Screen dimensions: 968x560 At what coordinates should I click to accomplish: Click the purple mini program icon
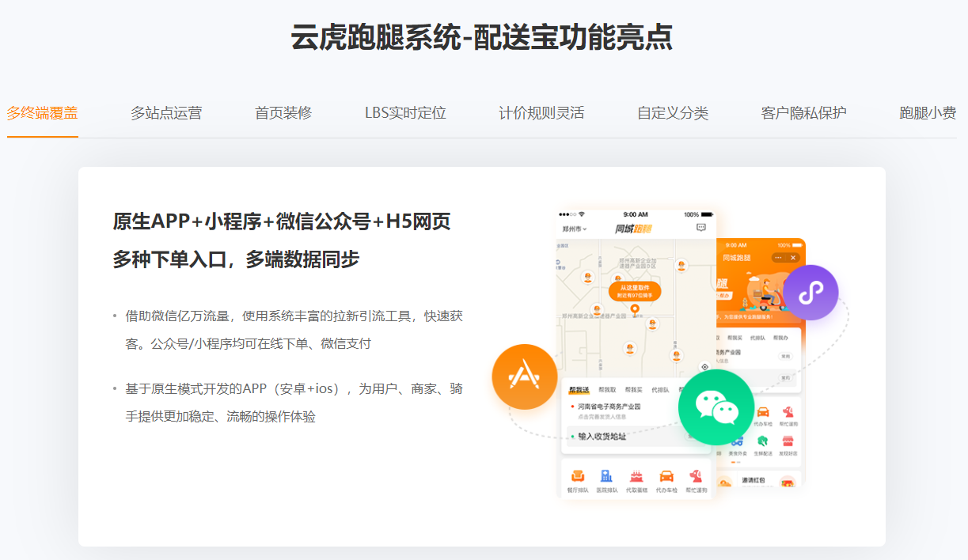click(x=810, y=293)
